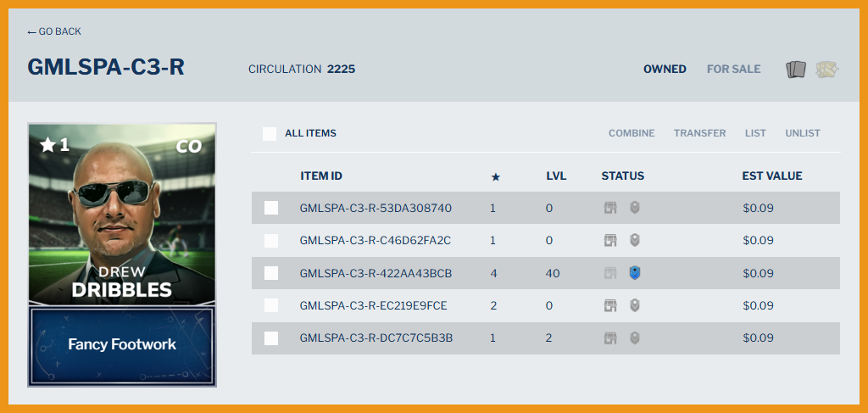
Task: Click marketplace store icon for item 53DA308740
Action: tap(610, 208)
